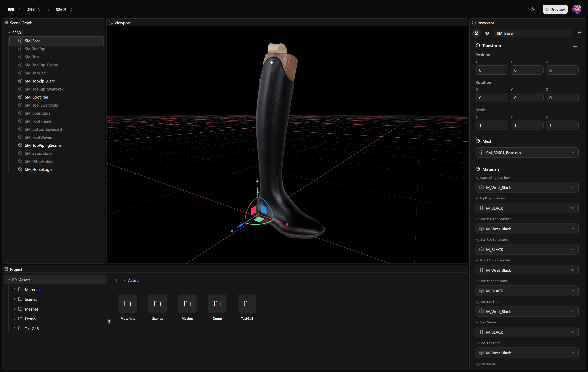Click the Transform section cube icon
This screenshot has height=372, width=588.
tap(478, 45)
